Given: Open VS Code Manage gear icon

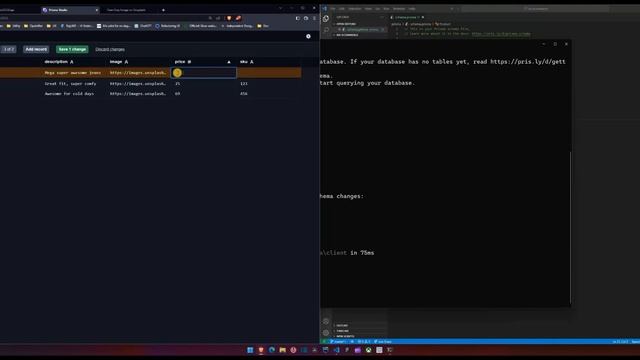Looking at the screenshot, I should (326, 332).
